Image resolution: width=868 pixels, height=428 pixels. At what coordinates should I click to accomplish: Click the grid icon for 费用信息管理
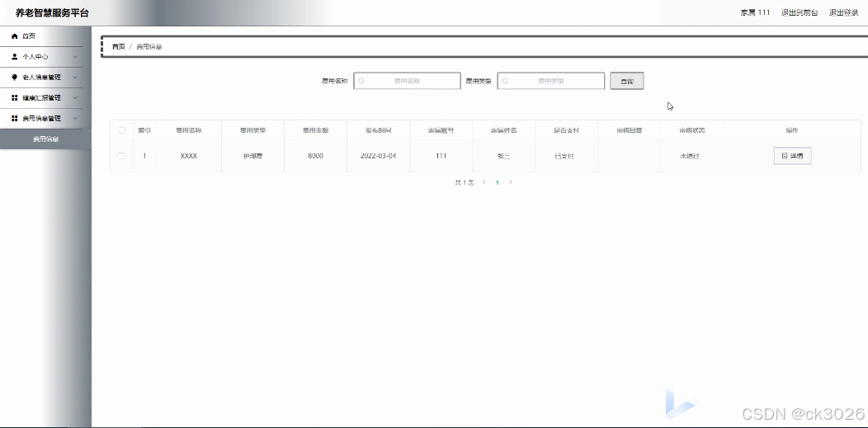pos(14,118)
